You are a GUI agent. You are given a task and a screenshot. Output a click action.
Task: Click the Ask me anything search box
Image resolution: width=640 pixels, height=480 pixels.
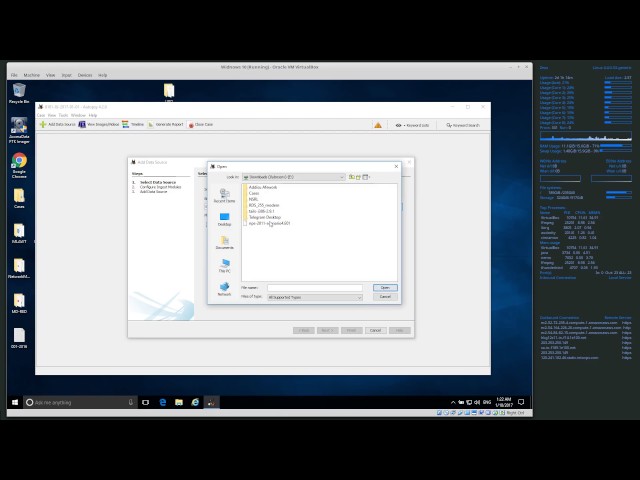(80, 402)
